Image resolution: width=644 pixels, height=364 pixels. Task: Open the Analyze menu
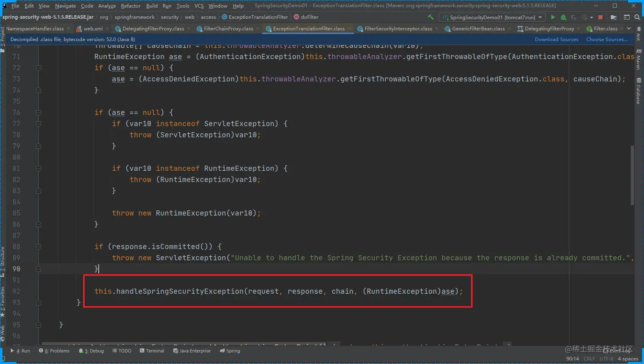(x=107, y=6)
